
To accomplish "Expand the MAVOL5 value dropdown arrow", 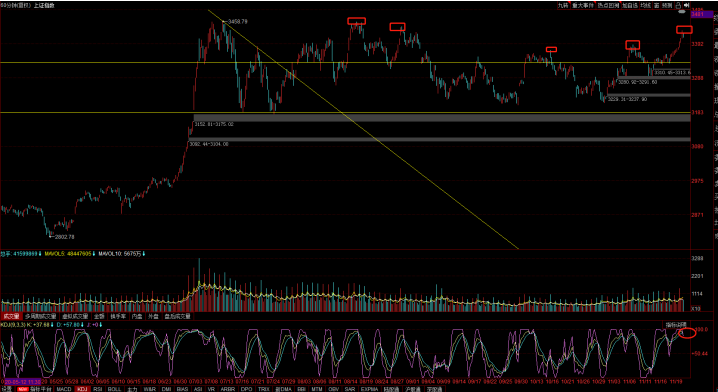I will (94, 254).
